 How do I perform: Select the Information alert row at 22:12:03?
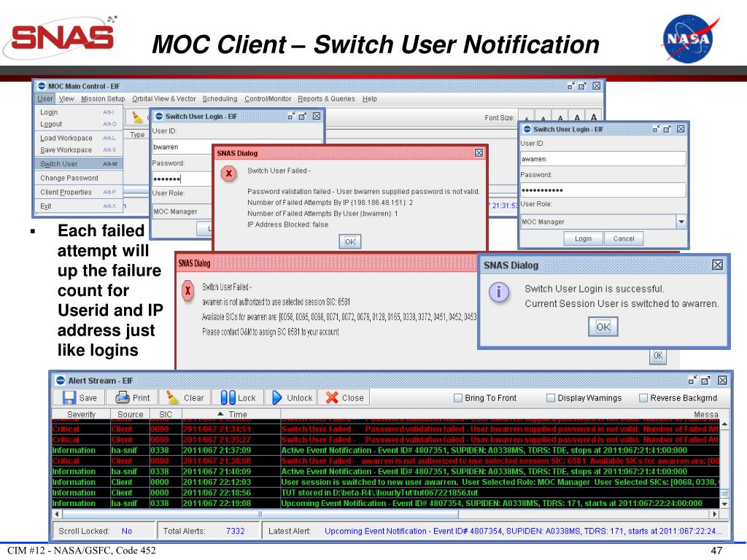(385, 482)
